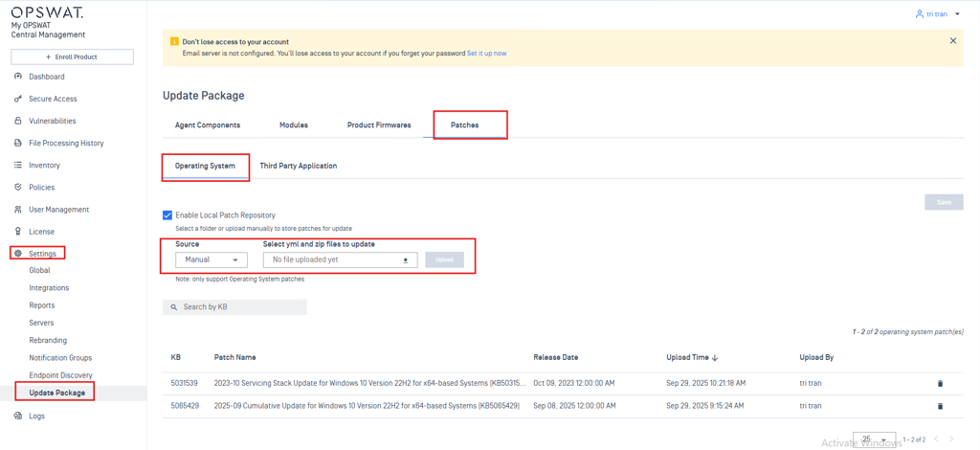
Task: Click the Vulnerabilities lock icon
Action: [x=17, y=121]
